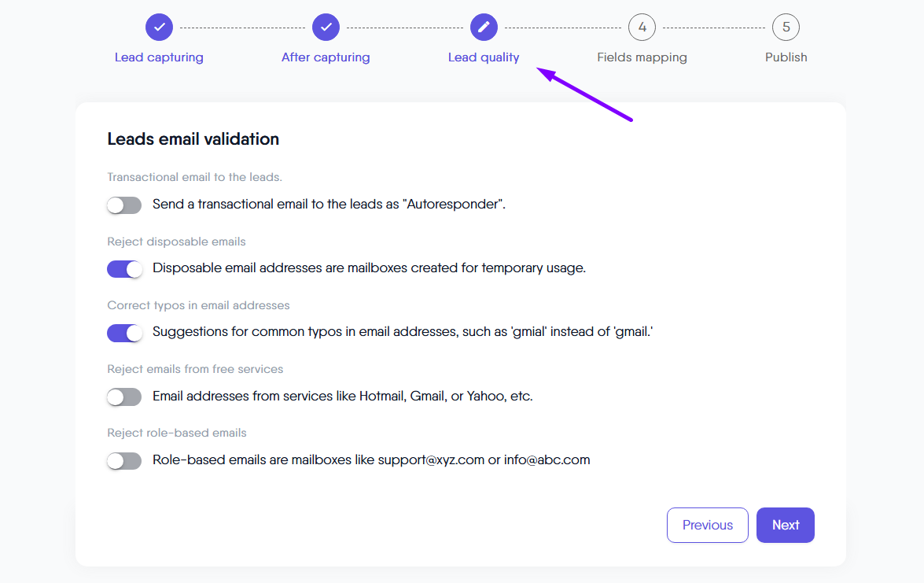
Task: Click the After capturing checkmark step icon
Action: [326, 28]
